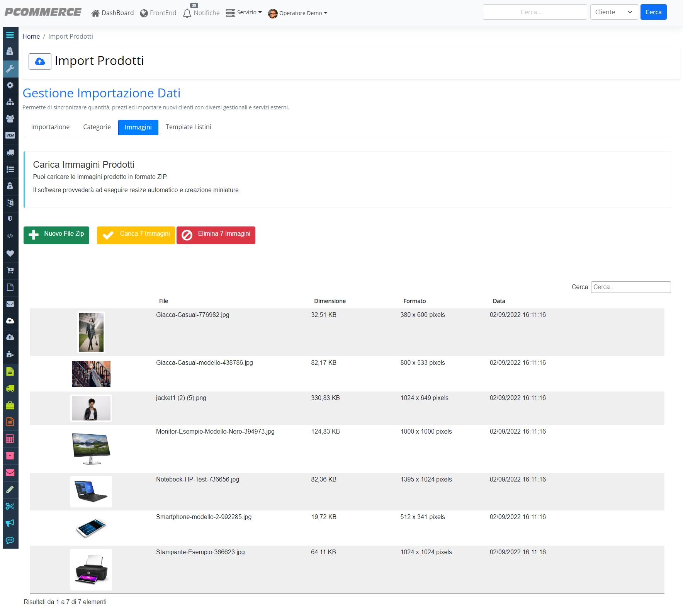Screen dimensions: 683x616
Task: Open the Monitor-Esempio thumbnail image
Action: click(x=91, y=449)
